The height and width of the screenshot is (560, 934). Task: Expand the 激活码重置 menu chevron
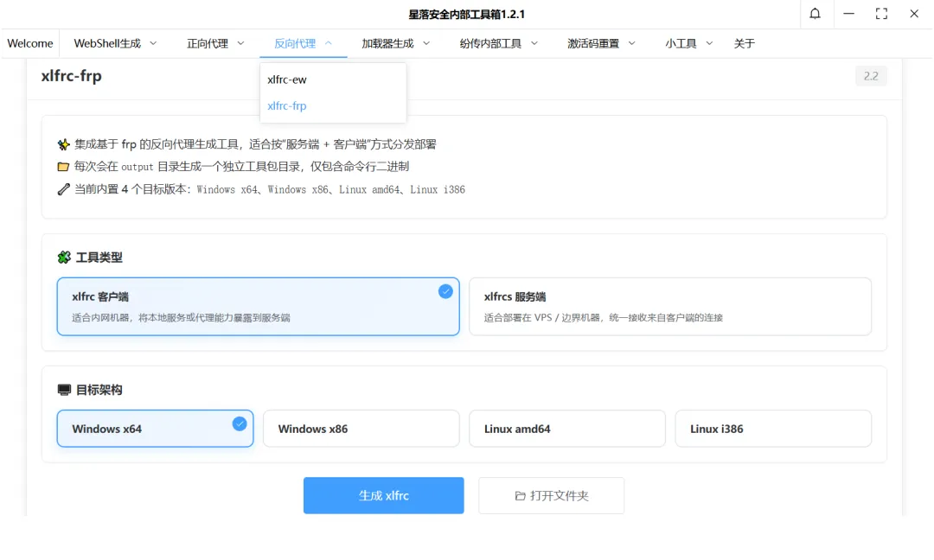(x=632, y=43)
